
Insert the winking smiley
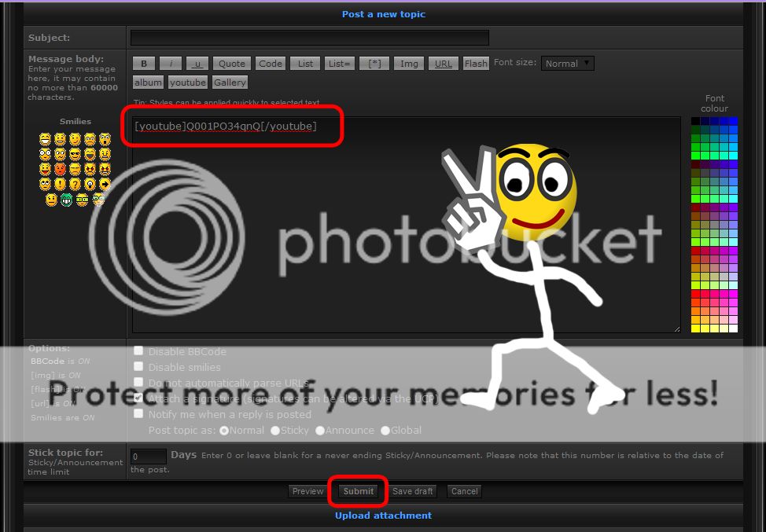75,140
